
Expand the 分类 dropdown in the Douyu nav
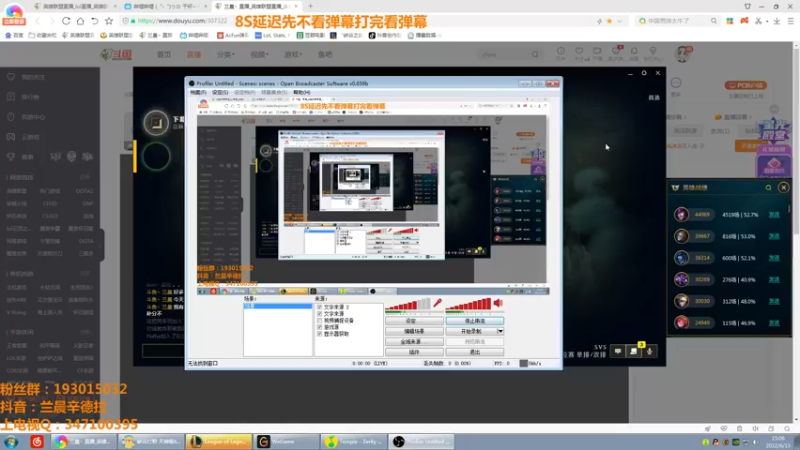225,54
